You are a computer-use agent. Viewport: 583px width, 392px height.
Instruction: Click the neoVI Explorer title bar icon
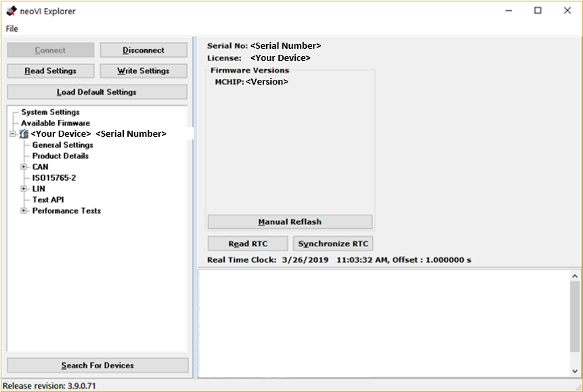(12, 11)
